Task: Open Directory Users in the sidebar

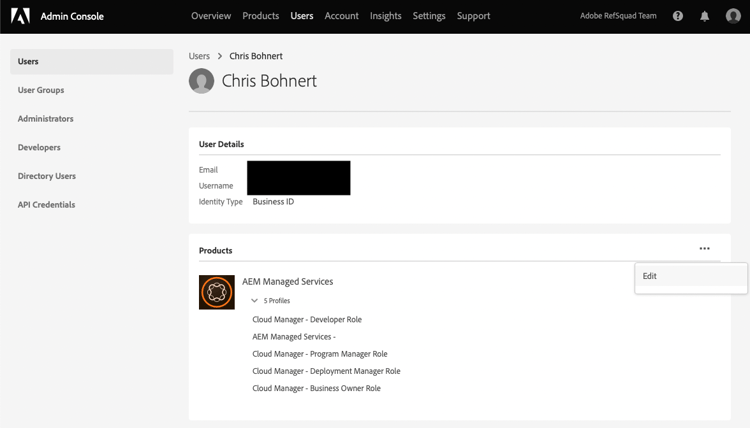Action: [x=47, y=176]
